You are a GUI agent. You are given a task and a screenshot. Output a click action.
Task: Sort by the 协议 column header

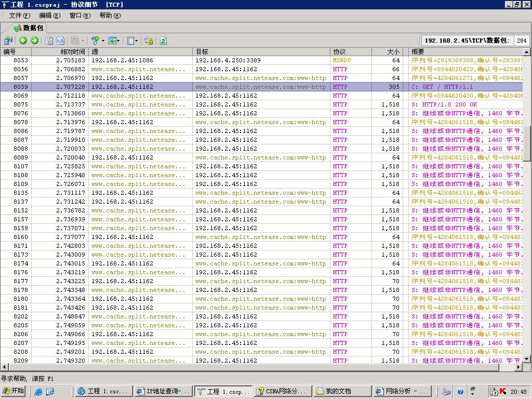351,52
